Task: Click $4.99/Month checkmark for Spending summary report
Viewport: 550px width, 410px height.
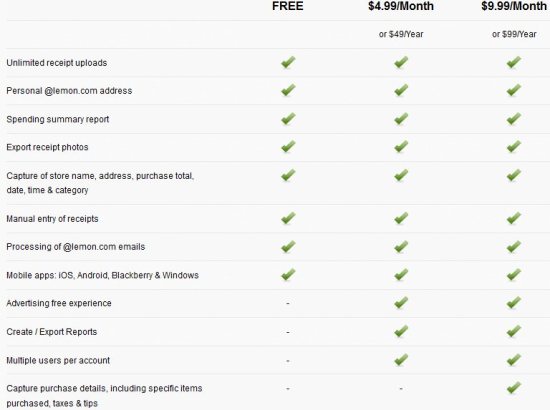Action: [x=401, y=119]
